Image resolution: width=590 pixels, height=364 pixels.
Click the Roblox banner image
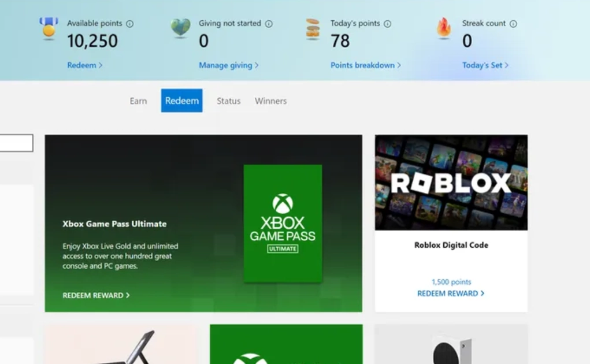point(451,183)
